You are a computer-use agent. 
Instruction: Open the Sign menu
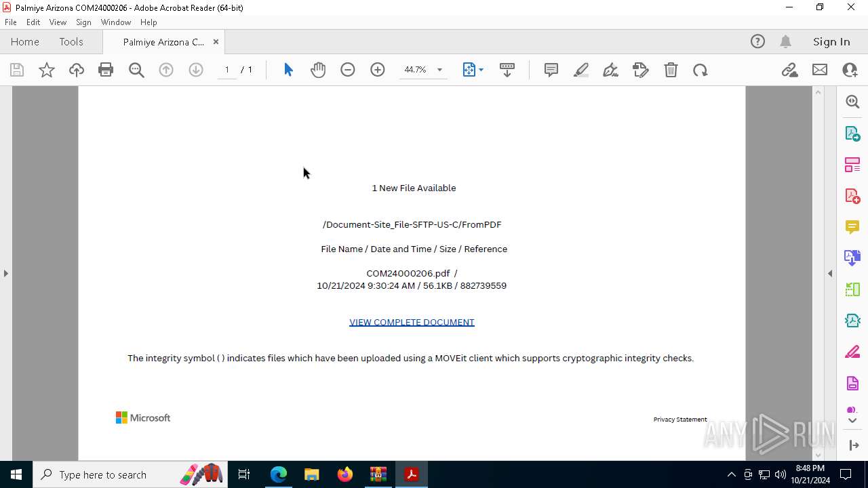[83, 22]
